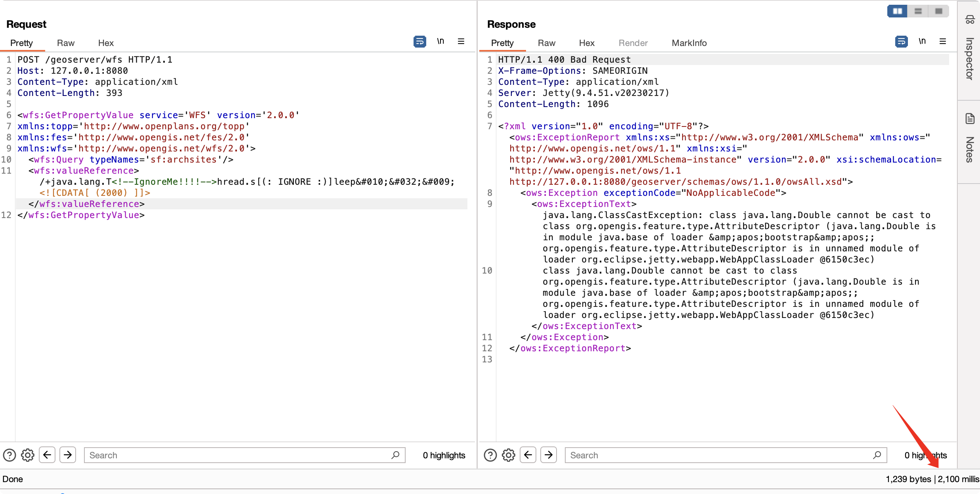Image resolution: width=980 pixels, height=494 pixels.
Task: Go to previous Request search match
Action: 47,455
